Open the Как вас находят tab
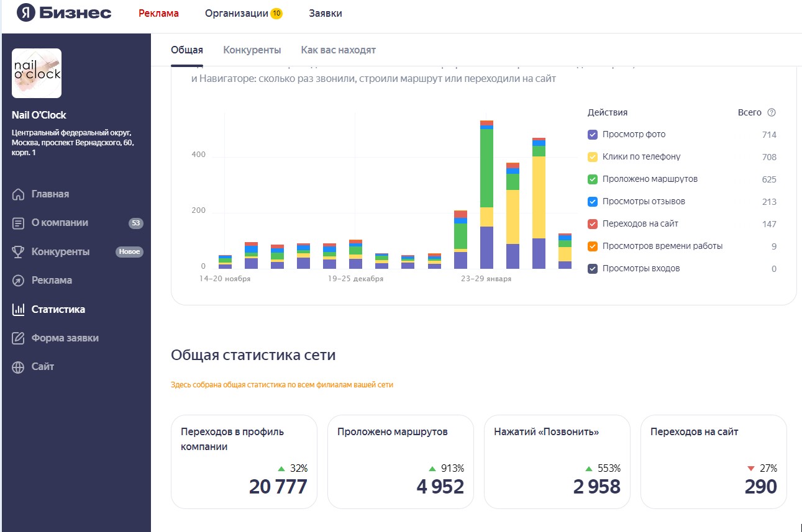Viewport: 802px width, 532px height. pyautogui.click(x=338, y=50)
